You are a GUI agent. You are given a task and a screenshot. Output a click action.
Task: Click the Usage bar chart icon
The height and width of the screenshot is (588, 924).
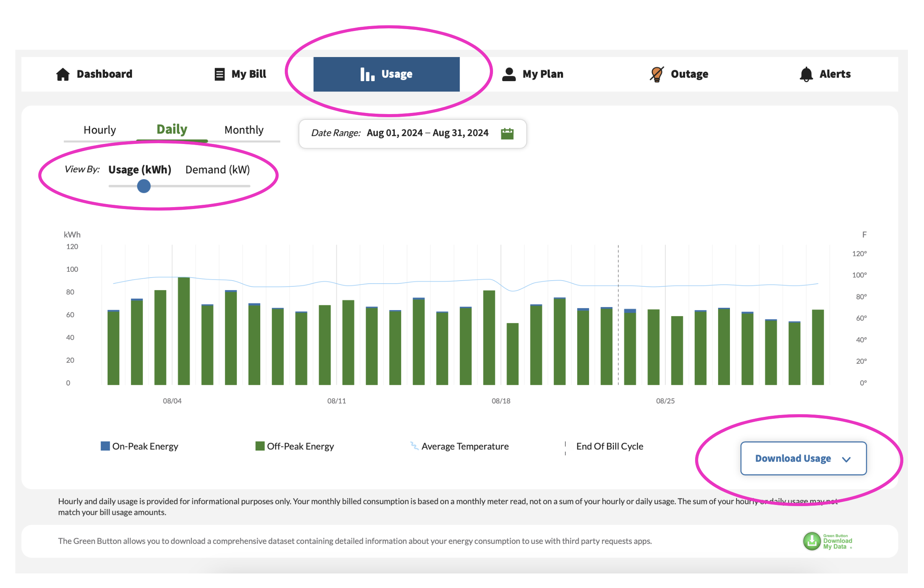367,74
